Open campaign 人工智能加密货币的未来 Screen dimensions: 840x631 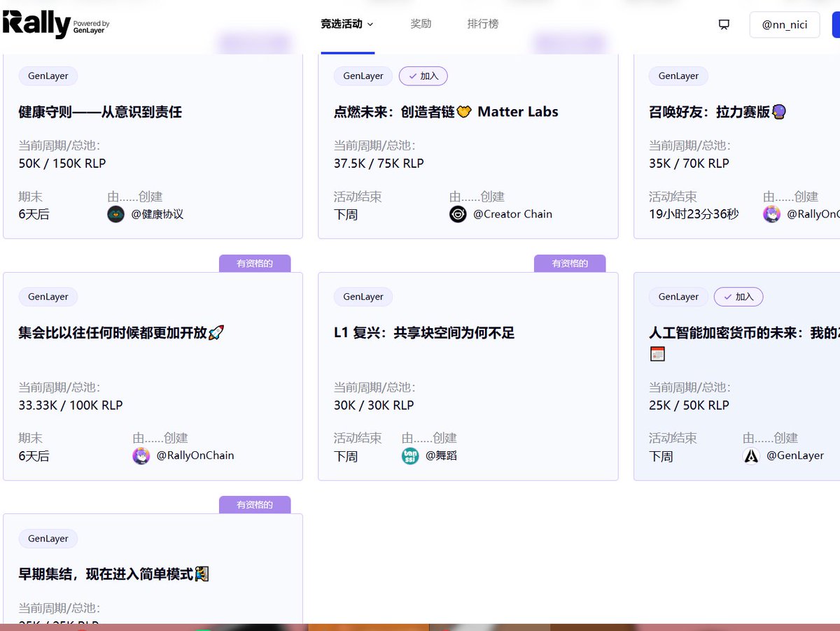click(x=744, y=333)
